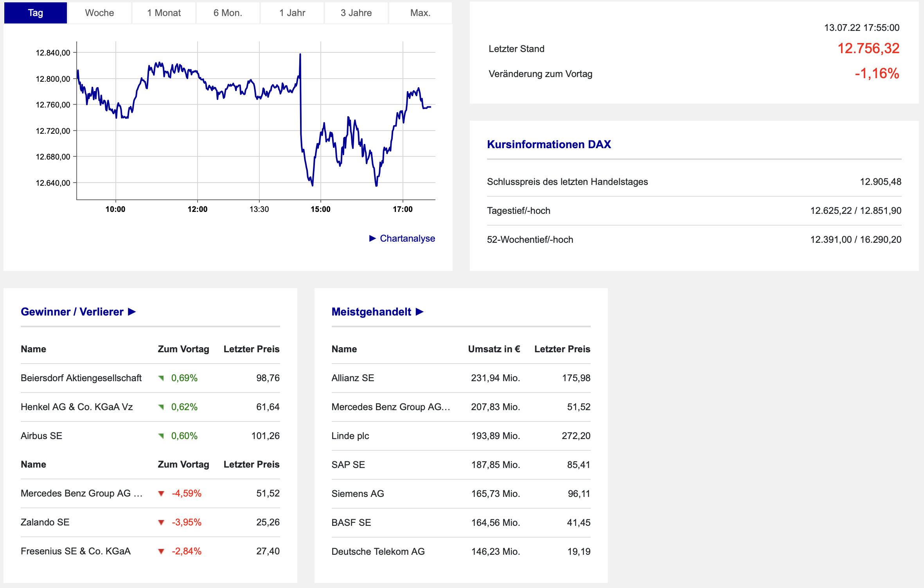
Task: Click red down arrow for Fresenius SE
Action: (x=161, y=551)
